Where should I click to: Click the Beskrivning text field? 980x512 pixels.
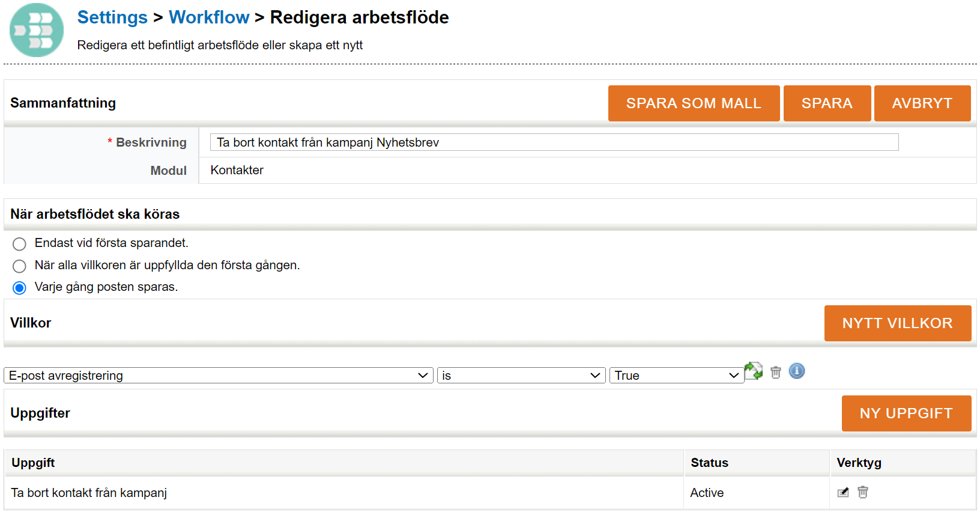point(554,142)
